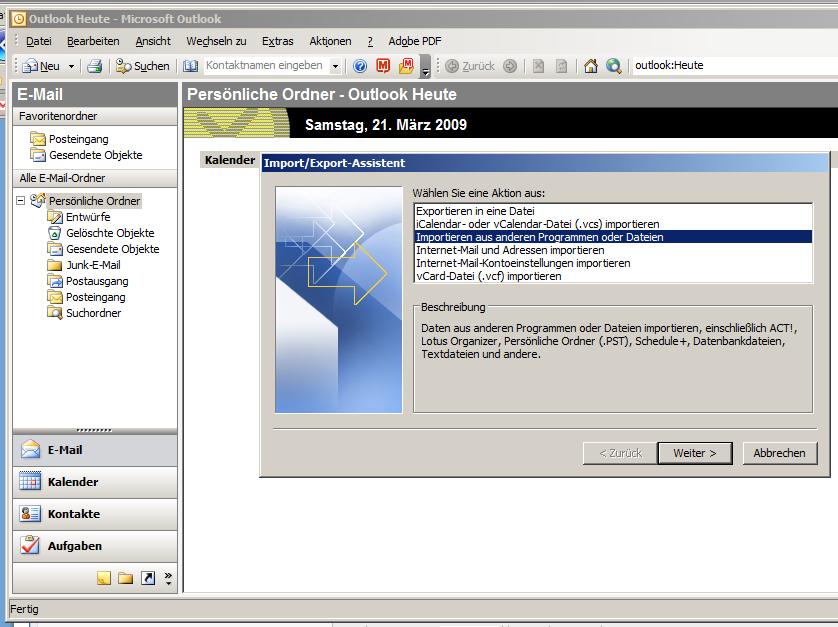The image size is (838, 627).
Task: Click the printer icon in toolbar
Action: coord(95,66)
